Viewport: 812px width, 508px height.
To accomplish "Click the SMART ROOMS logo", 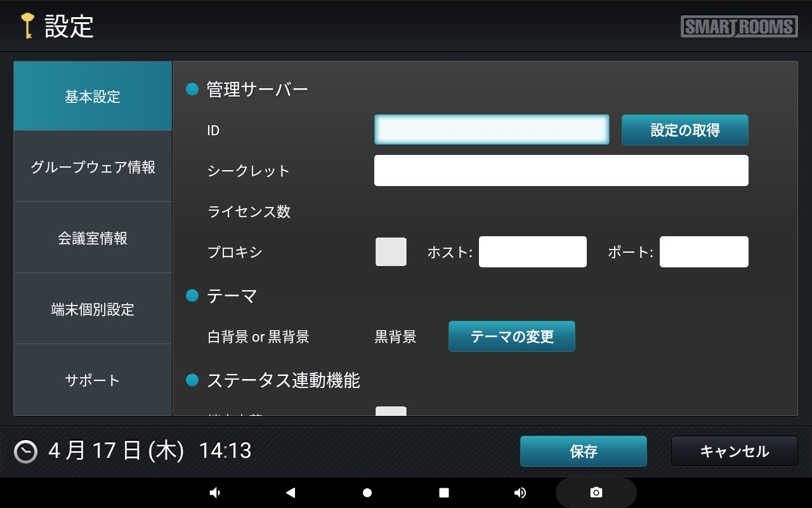I will click(x=739, y=27).
